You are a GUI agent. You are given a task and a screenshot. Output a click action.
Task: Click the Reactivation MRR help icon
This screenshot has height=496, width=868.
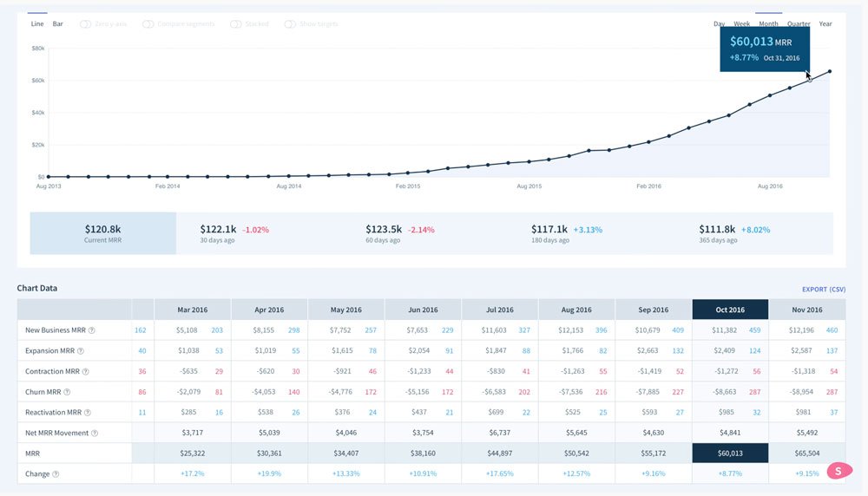coord(88,413)
